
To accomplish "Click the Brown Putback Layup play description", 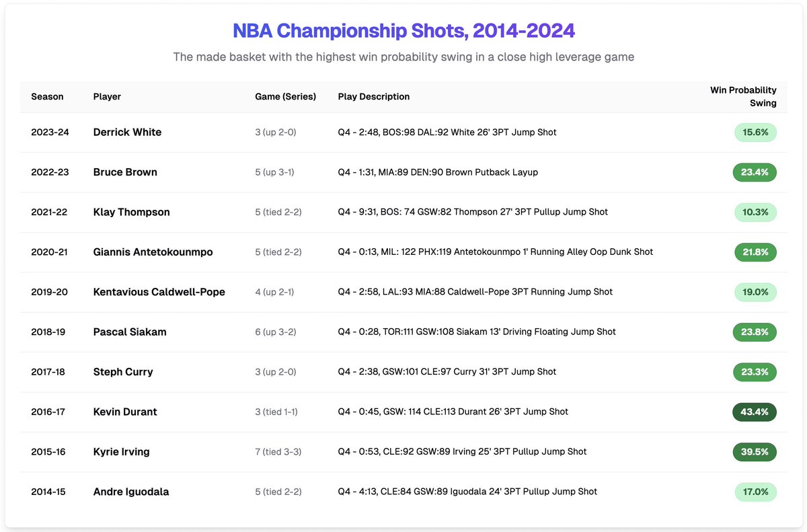I will pyautogui.click(x=438, y=172).
